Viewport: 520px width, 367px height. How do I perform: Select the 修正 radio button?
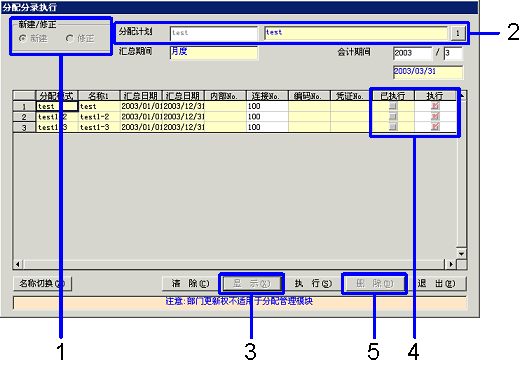(69, 39)
